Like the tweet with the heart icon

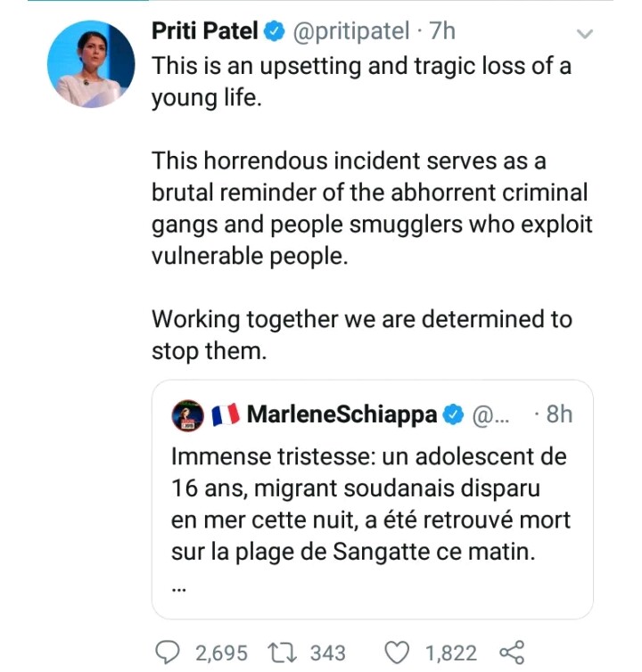[397, 653]
